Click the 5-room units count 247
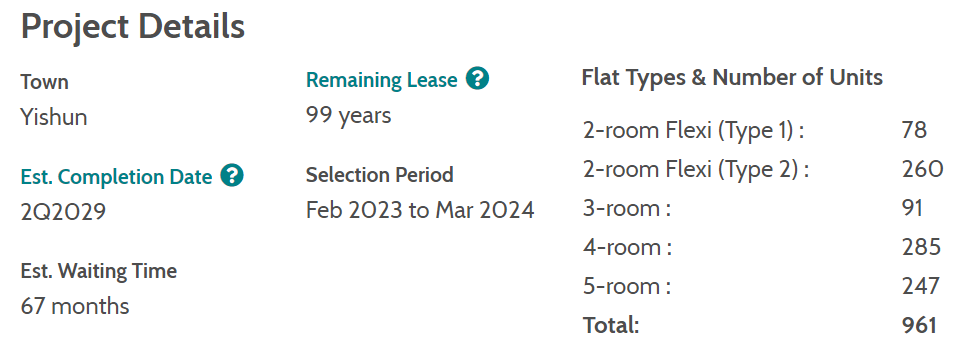This screenshot has height=360, width=970. pos(921,286)
